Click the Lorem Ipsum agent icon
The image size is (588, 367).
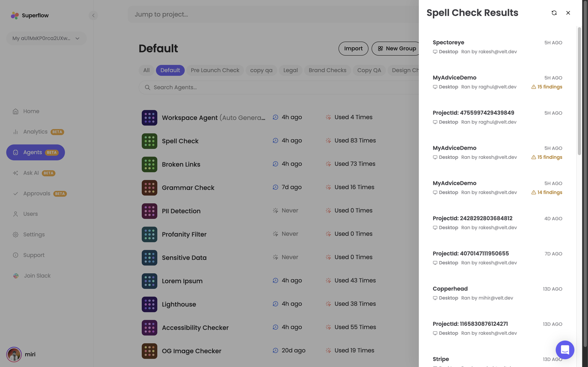(x=150, y=281)
